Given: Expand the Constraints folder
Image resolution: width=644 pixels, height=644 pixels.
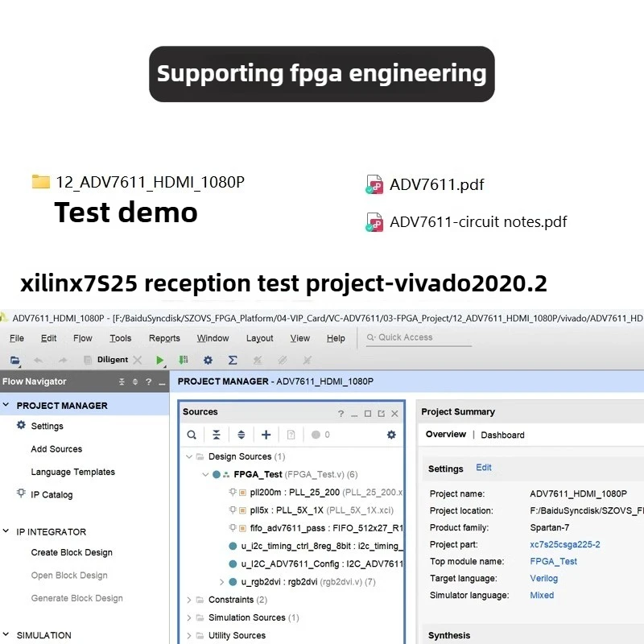Looking at the screenshot, I should click(189, 600).
